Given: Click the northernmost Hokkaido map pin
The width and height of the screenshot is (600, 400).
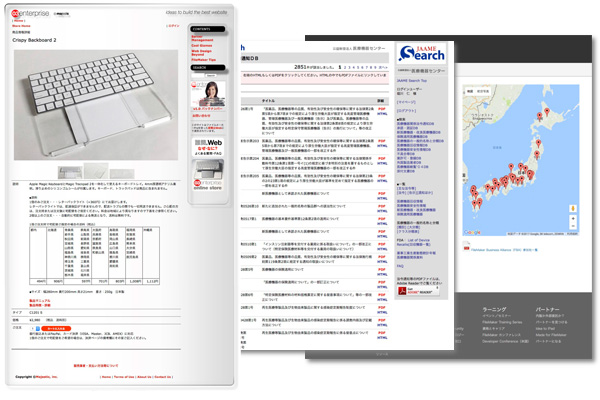Looking at the screenshot, I should coord(547,111).
